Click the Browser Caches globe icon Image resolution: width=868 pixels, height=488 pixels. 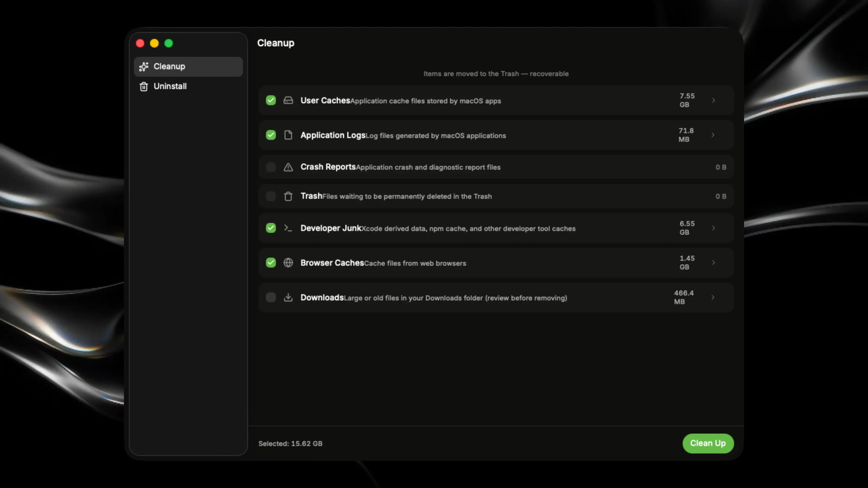coord(288,263)
